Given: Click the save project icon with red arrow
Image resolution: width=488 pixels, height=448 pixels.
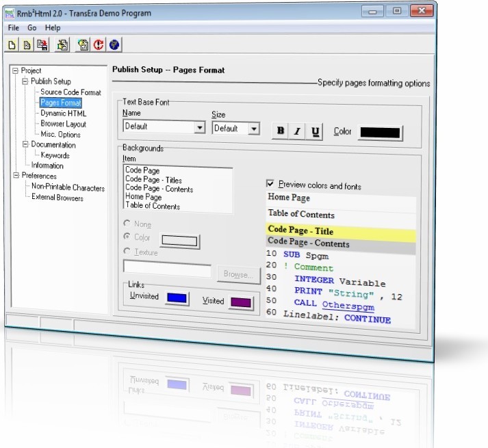Looking at the screenshot, I should pyautogui.click(x=42, y=45).
